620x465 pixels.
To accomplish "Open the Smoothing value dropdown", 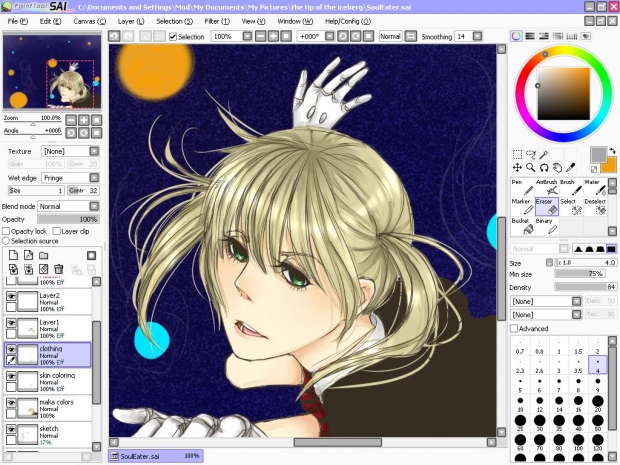I will pos(478,36).
